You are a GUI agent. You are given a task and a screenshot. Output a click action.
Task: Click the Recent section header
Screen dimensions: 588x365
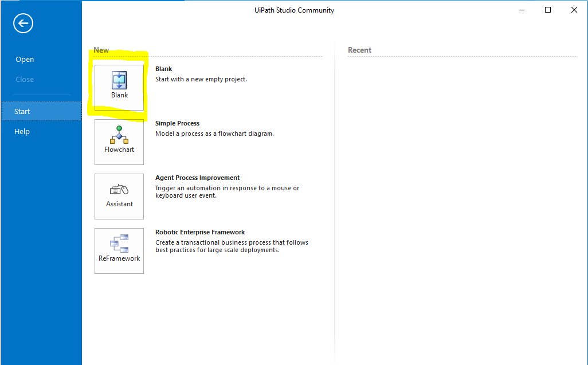click(360, 50)
